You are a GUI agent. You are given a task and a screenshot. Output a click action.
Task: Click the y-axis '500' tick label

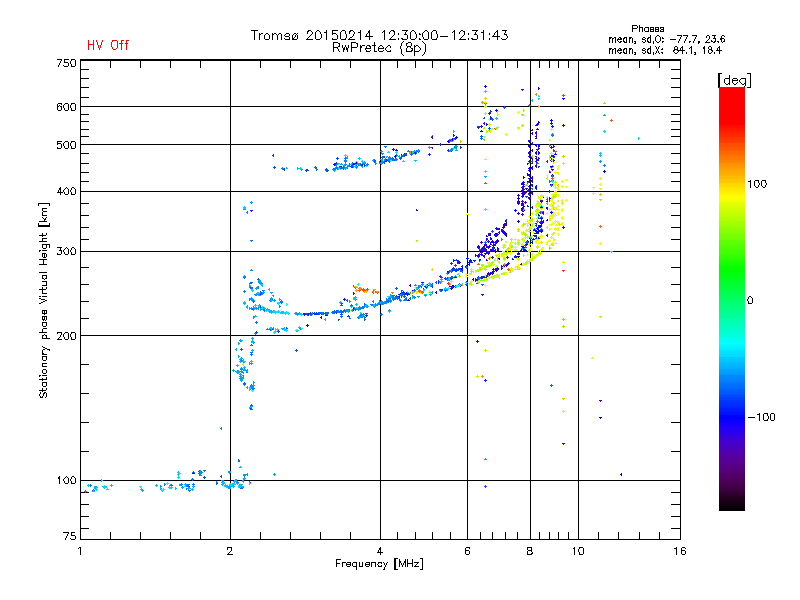66,145
